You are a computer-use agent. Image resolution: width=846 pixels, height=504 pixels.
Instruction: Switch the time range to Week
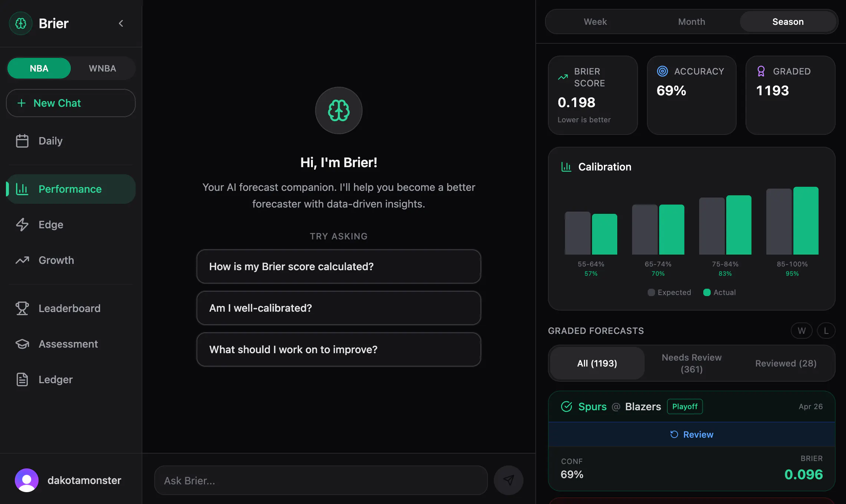[x=595, y=21]
